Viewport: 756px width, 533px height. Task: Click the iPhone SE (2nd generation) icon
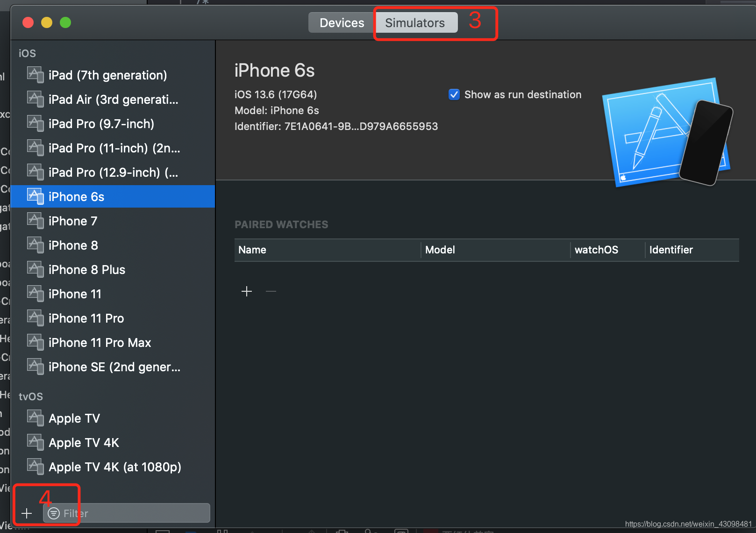click(36, 367)
